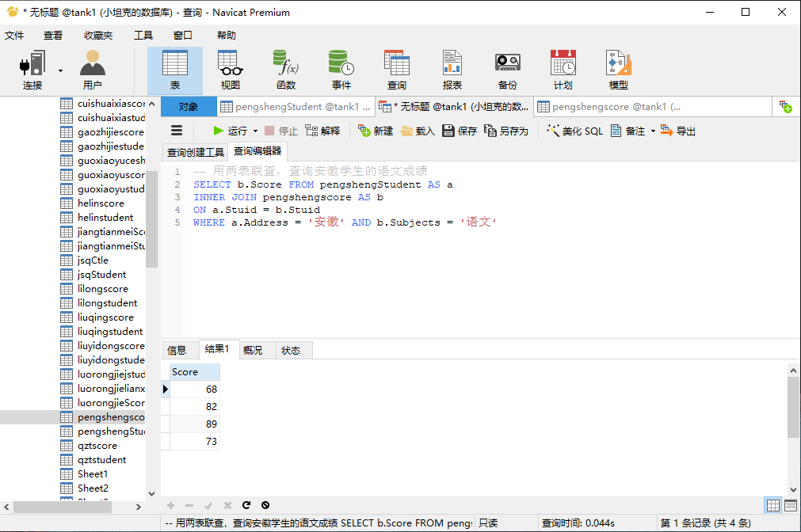
Task: Switch to grid view icon
Action: (773, 505)
